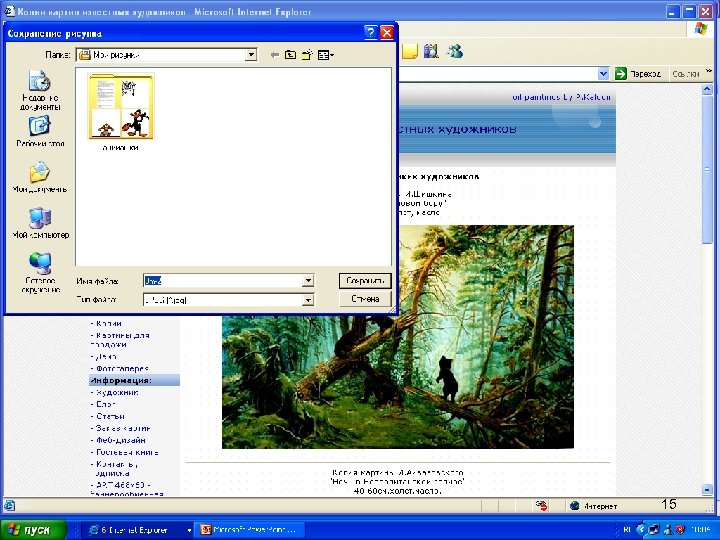This screenshot has height=540, width=720.
Task: Create a new folder in save dialog
Action: (307, 55)
